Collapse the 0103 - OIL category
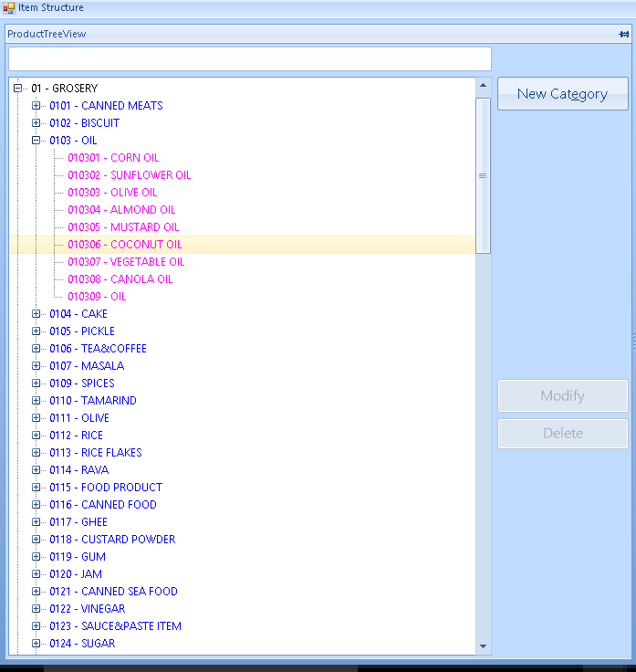636x672 pixels. tap(36, 141)
